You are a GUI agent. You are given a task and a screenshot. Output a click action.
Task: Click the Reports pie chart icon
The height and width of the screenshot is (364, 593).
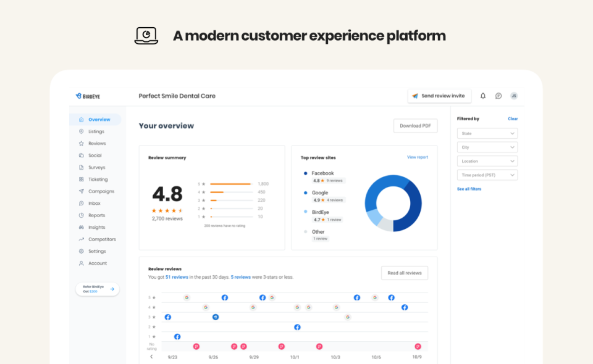coord(81,215)
